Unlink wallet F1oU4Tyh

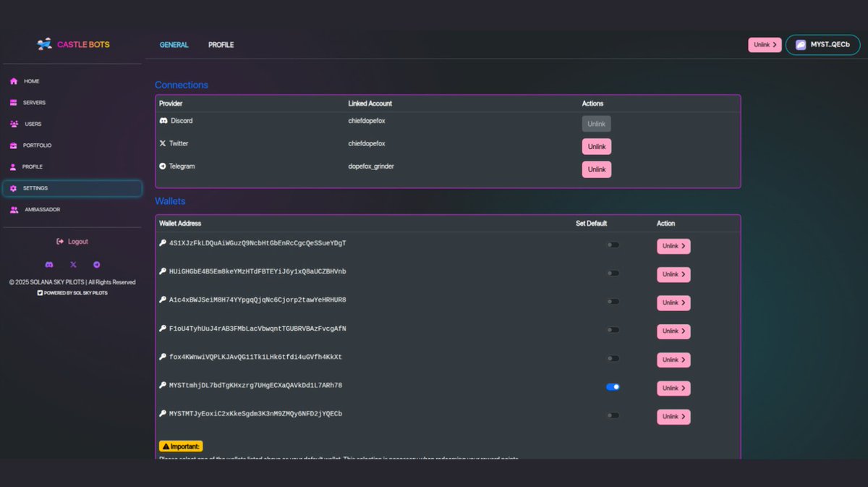[x=673, y=331]
